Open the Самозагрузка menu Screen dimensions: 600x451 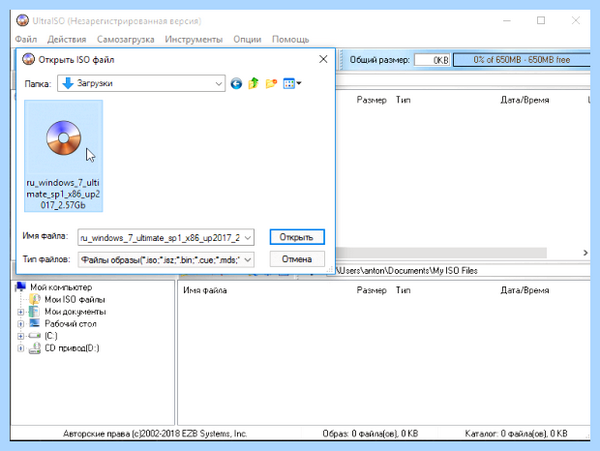[126, 39]
